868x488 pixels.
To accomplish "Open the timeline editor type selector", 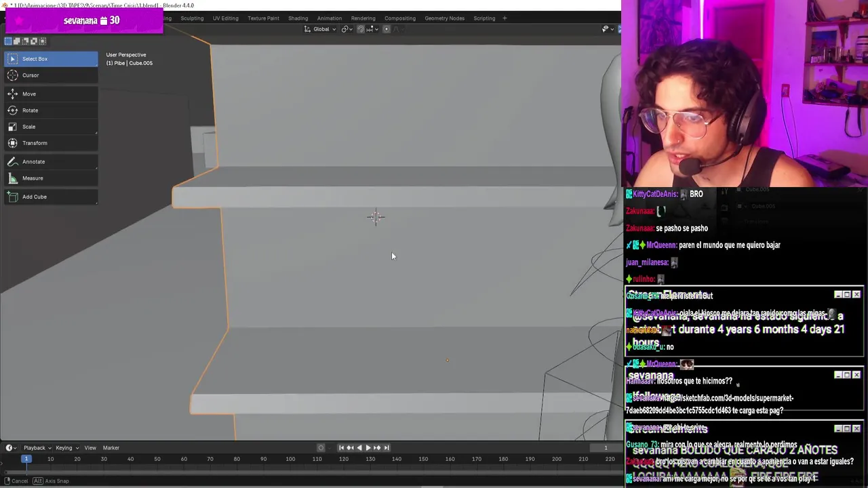I will coord(11,447).
